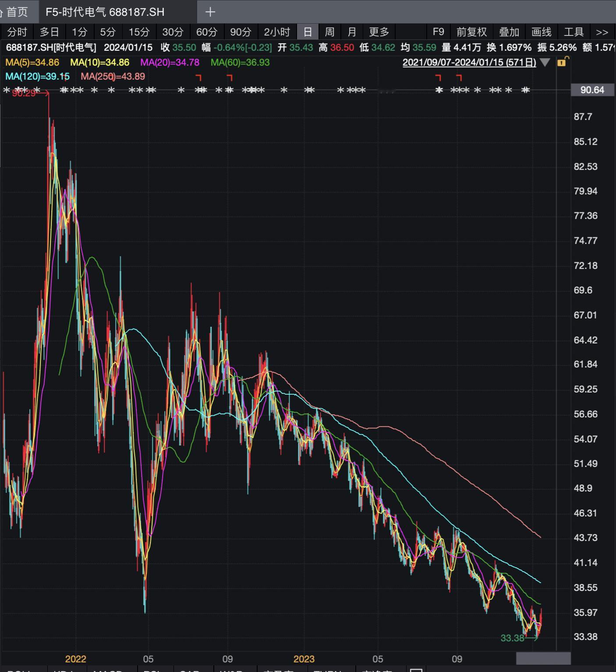
Task: Click the 2021/09/07-2024/01/15 (571日) range link
Action: tap(469, 62)
